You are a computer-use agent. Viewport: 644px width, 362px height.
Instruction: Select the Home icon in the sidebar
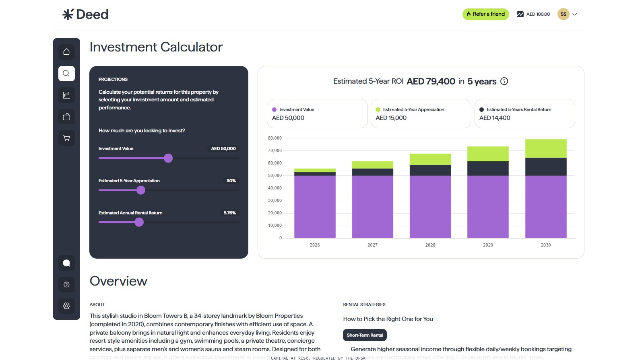coord(66,52)
